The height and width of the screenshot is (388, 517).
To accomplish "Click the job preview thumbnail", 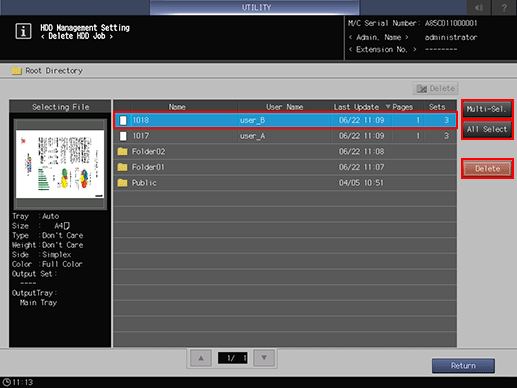I will [x=60, y=164].
